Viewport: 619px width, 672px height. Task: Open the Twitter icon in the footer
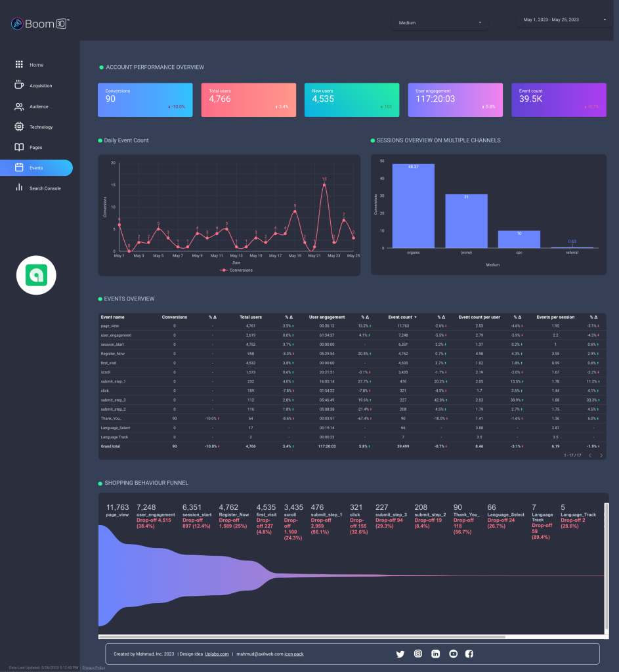pos(400,654)
